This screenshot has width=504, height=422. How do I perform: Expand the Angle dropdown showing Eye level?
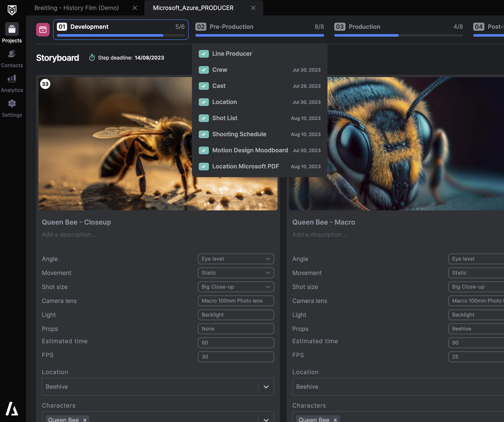coord(236,259)
